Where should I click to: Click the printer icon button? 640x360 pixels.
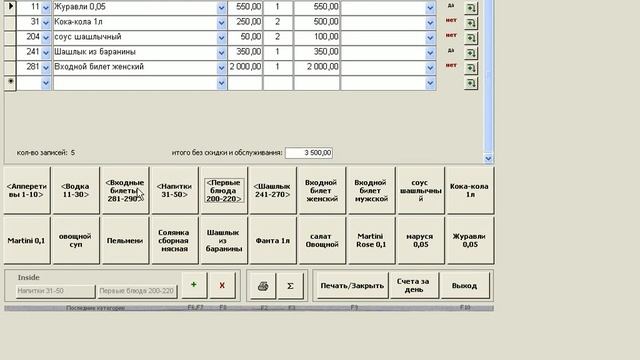pyautogui.click(x=263, y=286)
